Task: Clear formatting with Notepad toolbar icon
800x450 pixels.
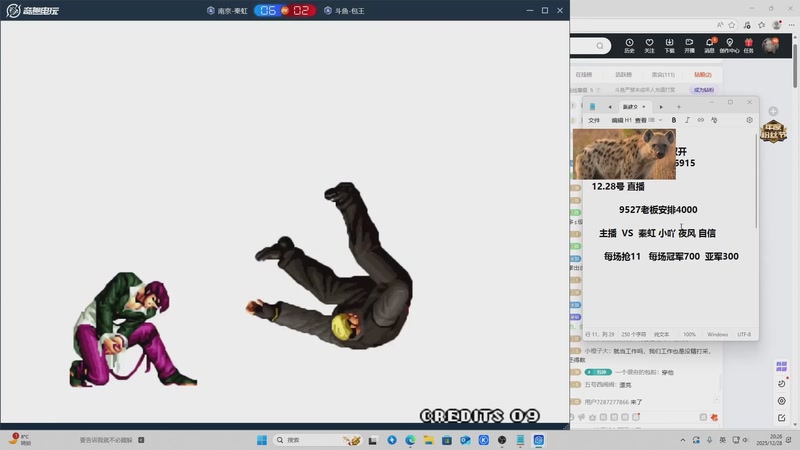Action: [x=714, y=120]
